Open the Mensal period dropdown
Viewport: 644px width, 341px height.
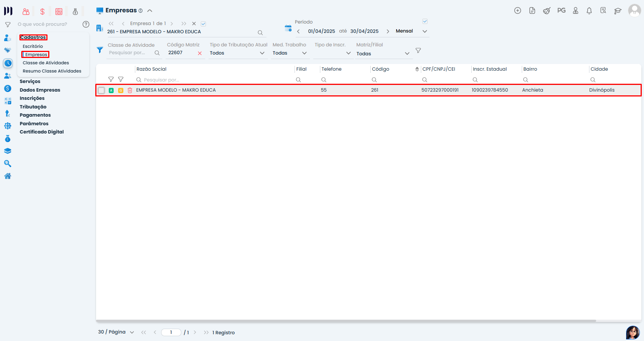pos(425,31)
